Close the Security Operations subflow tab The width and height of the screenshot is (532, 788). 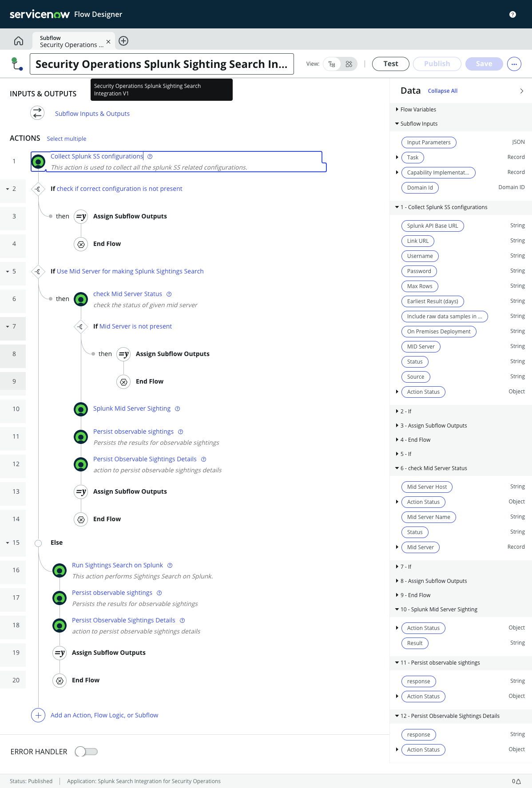[x=108, y=41]
